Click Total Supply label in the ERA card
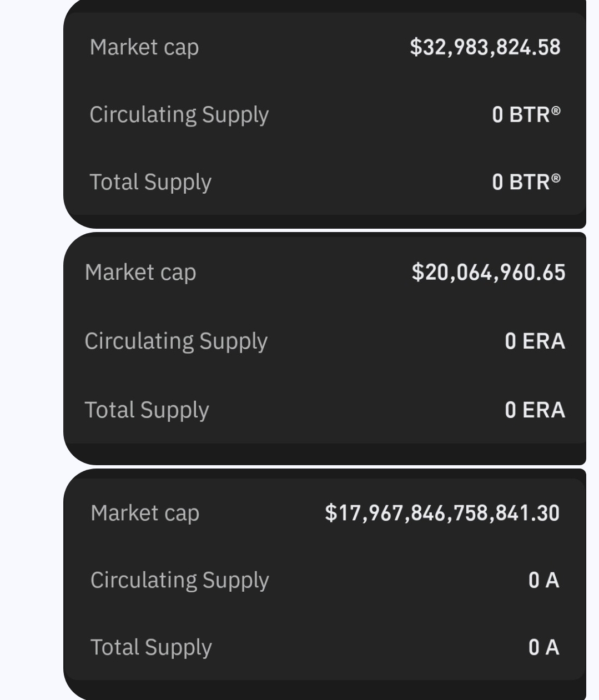The width and height of the screenshot is (599, 700). coord(147,410)
